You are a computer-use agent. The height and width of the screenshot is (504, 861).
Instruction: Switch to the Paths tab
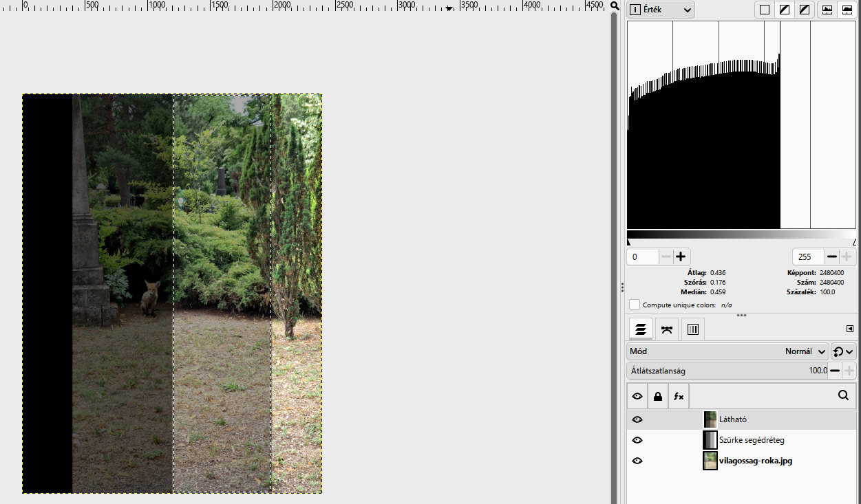pyautogui.click(x=666, y=329)
